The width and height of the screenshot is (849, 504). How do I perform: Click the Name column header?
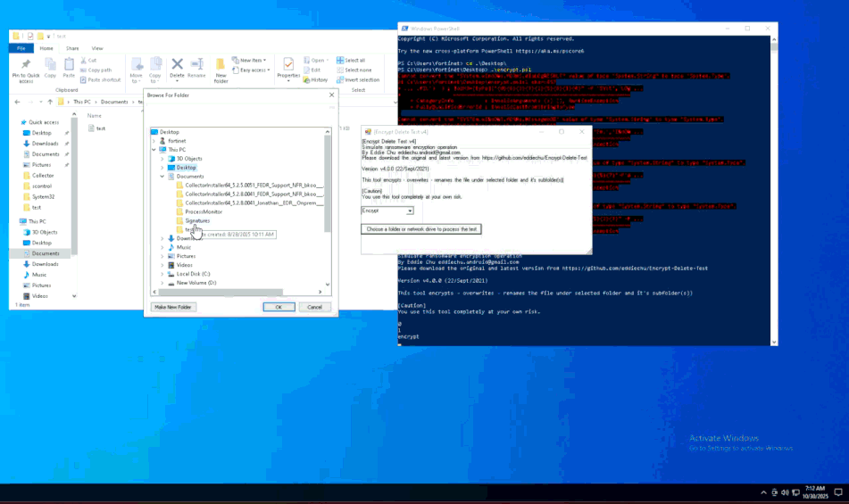(95, 116)
